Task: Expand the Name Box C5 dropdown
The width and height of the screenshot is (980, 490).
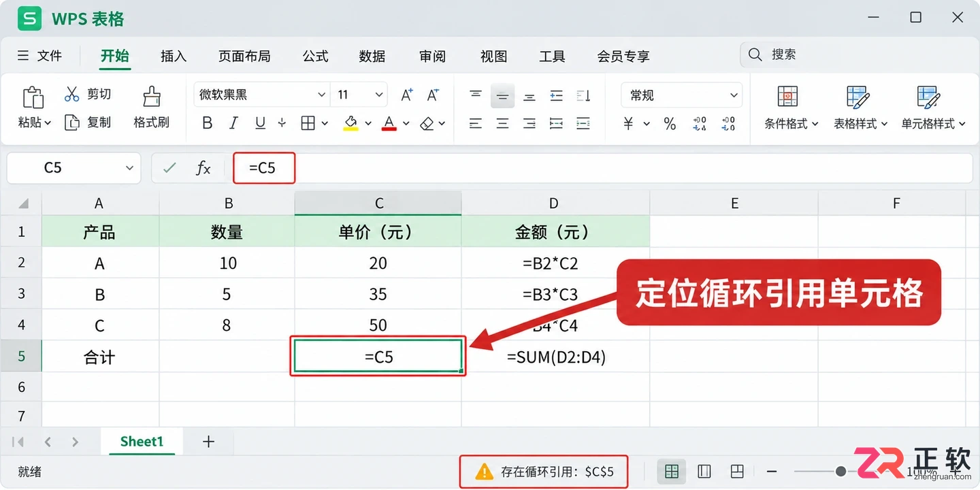Action: click(x=129, y=168)
